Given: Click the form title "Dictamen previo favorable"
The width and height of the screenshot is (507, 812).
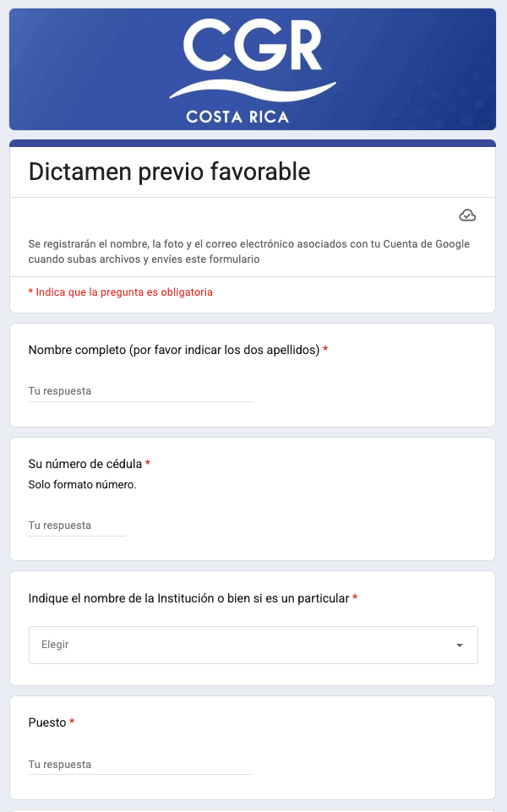Looking at the screenshot, I should 170,172.
